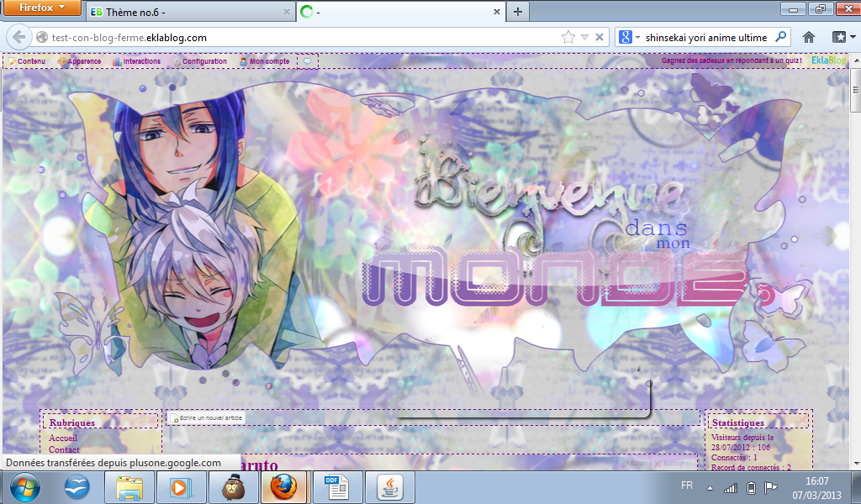Open the Apparence menu in the Eklablog bar
This screenshot has height=504, width=861.
(x=80, y=61)
